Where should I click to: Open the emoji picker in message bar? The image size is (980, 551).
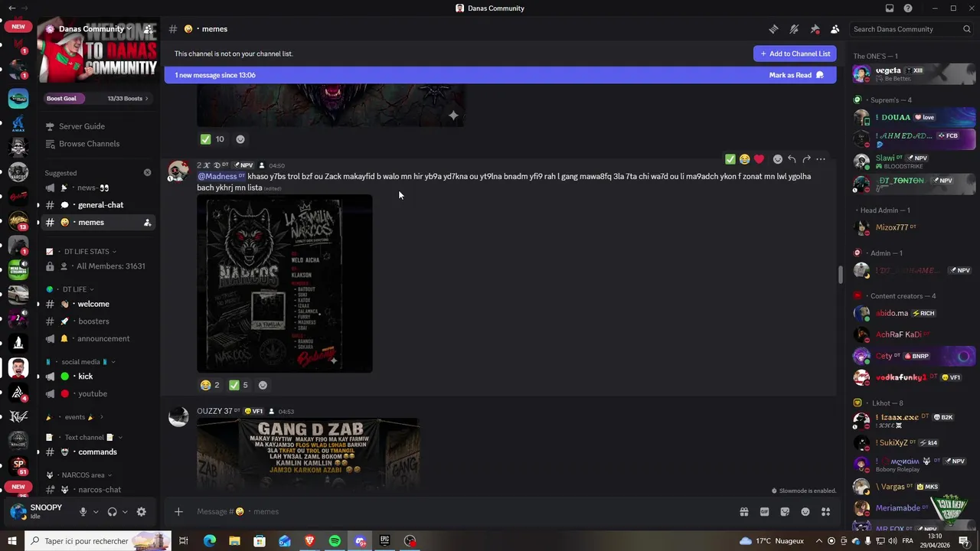pyautogui.click(x=805, y=511)
